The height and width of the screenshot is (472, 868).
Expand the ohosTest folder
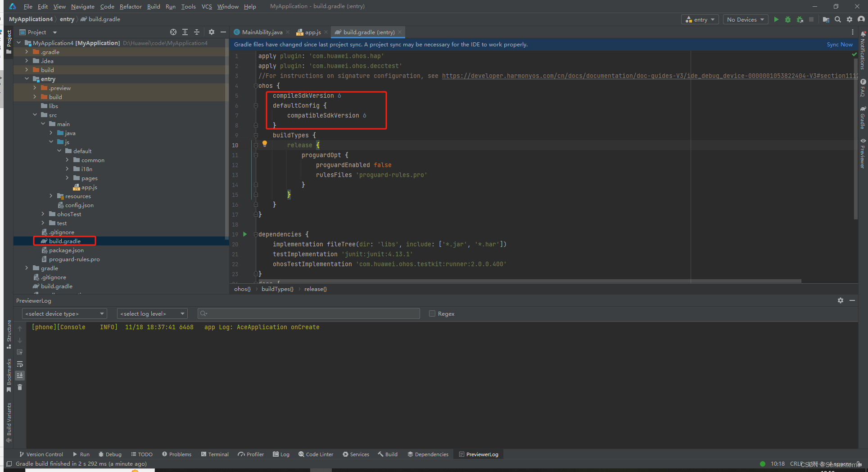(43, 214)
